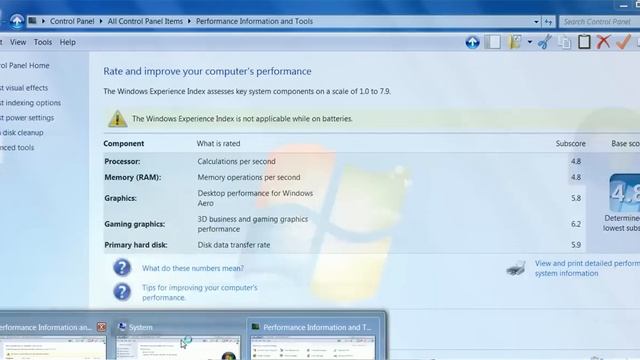The width and height of the screenshot is (640, 360).
Task: Click the red X Delete icon
Action: pos(603,42)
